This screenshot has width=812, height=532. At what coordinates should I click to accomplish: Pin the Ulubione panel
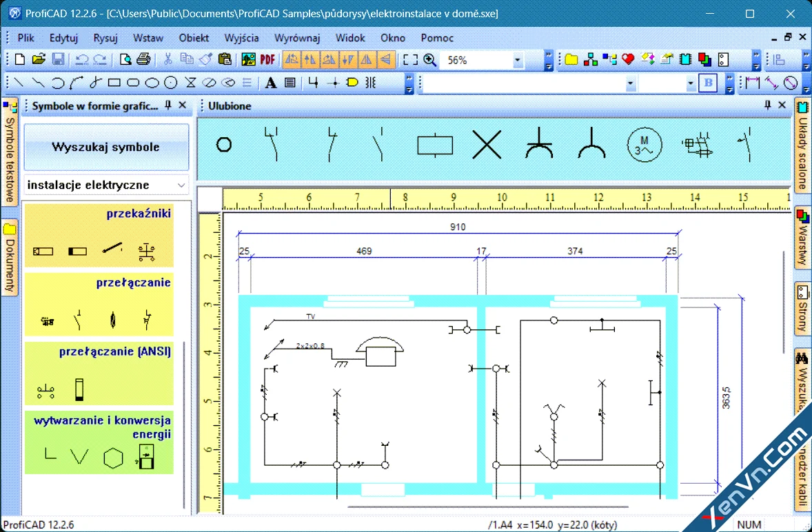(x=767, y=105)
